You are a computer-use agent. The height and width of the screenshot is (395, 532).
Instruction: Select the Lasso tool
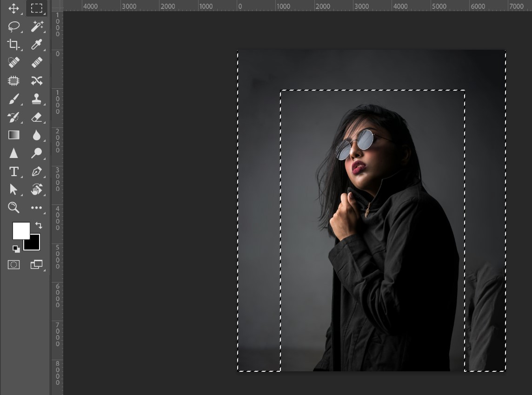[x=13, y=26]
